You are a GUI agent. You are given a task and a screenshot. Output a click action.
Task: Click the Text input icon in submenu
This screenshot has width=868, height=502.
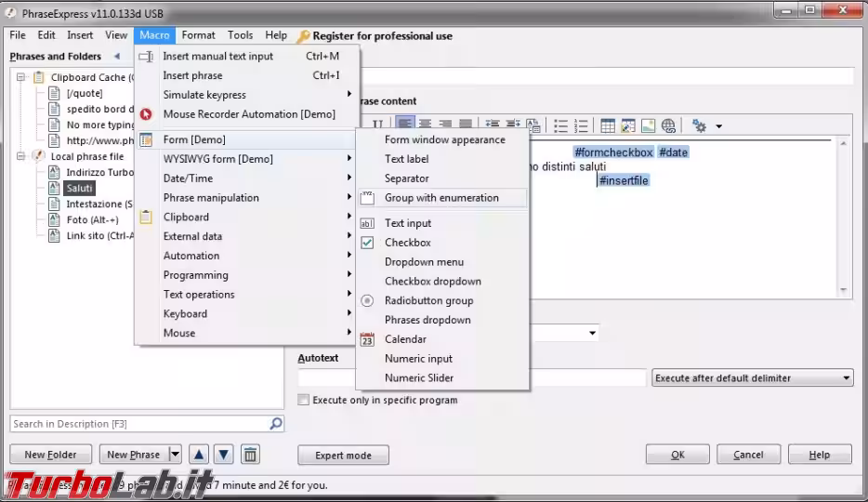point(367,223)
